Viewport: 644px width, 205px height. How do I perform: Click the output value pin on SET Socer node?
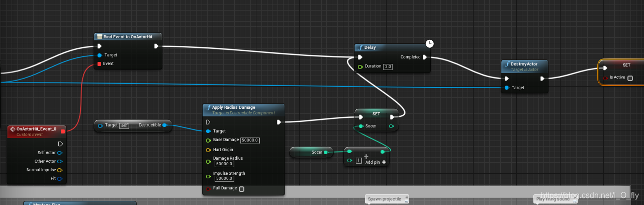391,126
